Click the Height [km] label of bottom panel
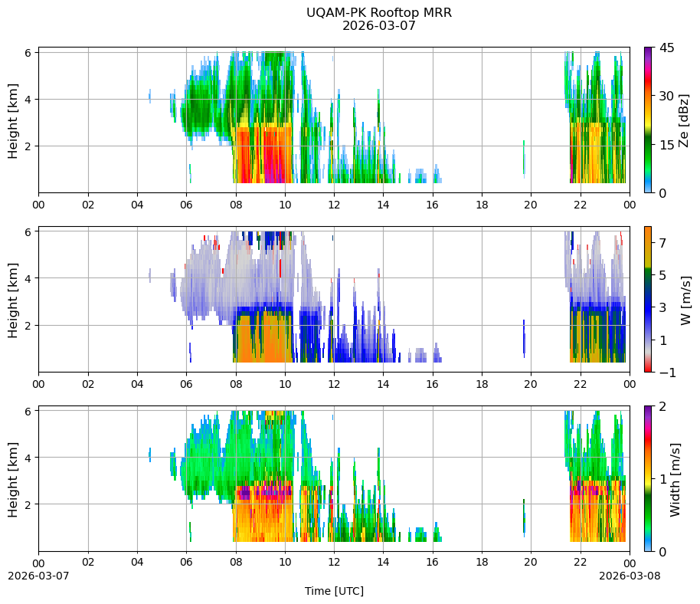The width and height of the screenshot is (700, 604). pos(12,480)
